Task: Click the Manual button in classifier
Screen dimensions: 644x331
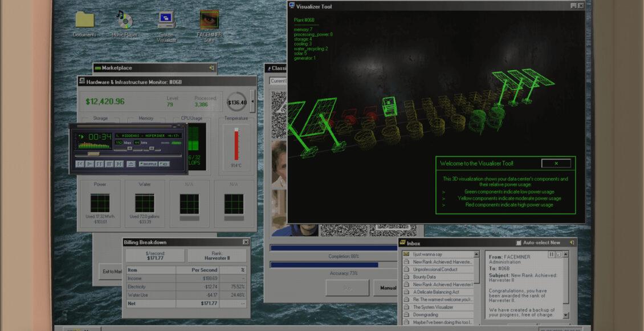Action: click(388, 288)
